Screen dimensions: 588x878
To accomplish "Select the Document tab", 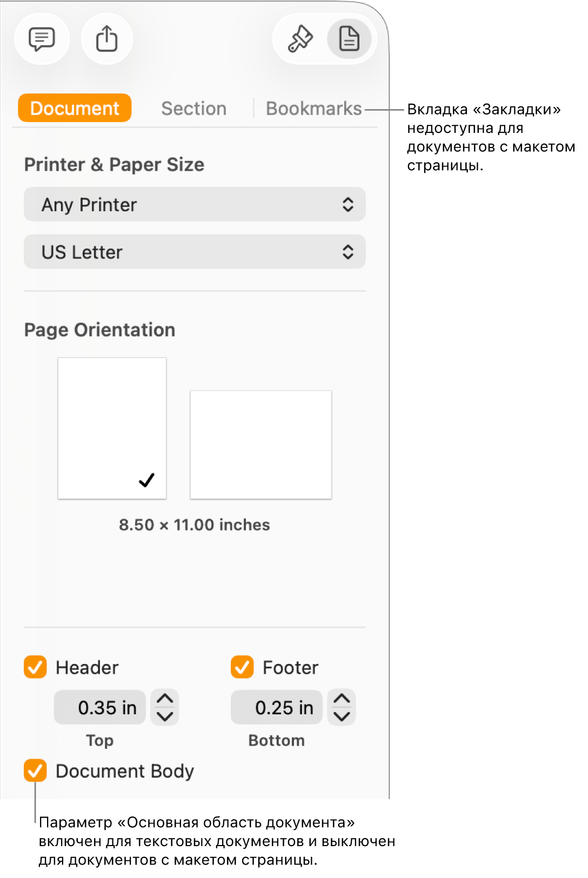I will [x=75, y=109].
